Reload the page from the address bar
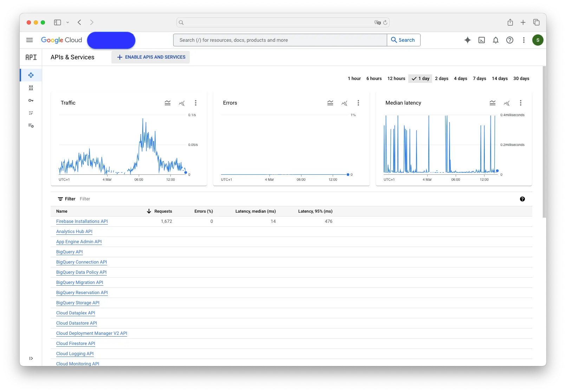 (x=385, y=22)
